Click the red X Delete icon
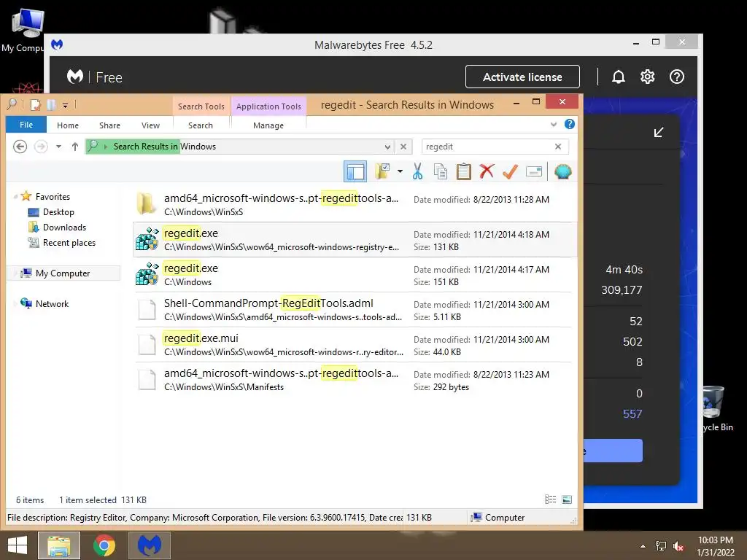747x560 pixels. [487, 171]
